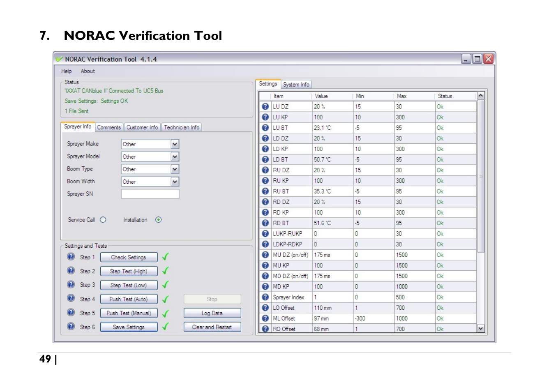Open help icon for Step 5
Screen dimensions: 549x392
pyautogui.click(x=71, y=313)
